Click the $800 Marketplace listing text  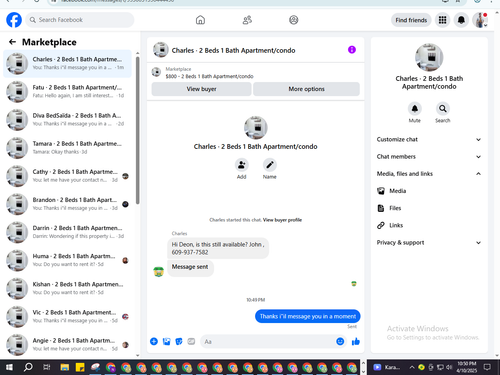pyautogui.click(x=209, y=76)
